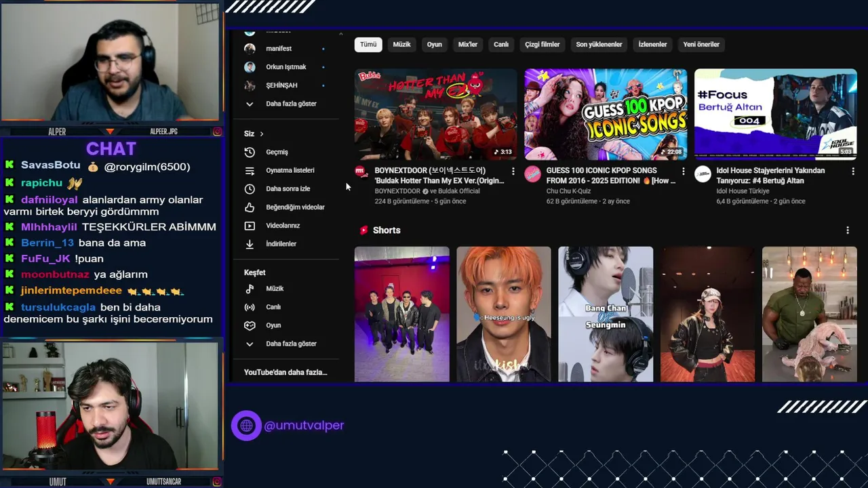Click chat username jinlerimtepemdeee

pyautogui.click(x=72, y=291)
